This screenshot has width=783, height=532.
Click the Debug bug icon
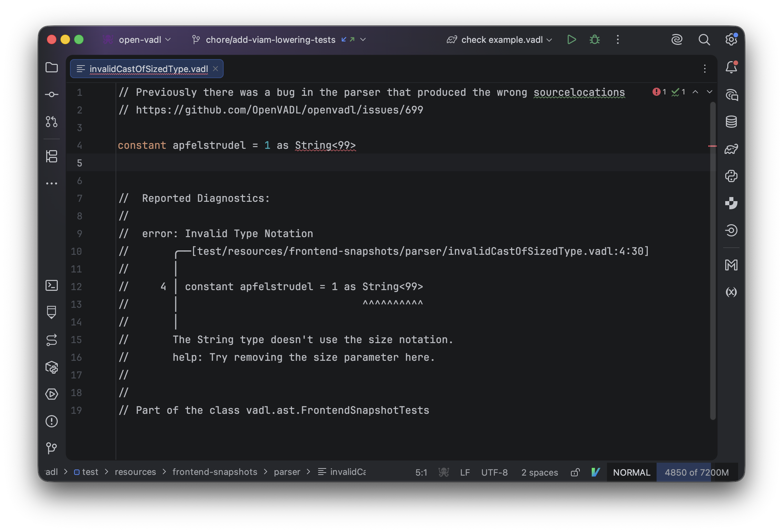[595, 40]
